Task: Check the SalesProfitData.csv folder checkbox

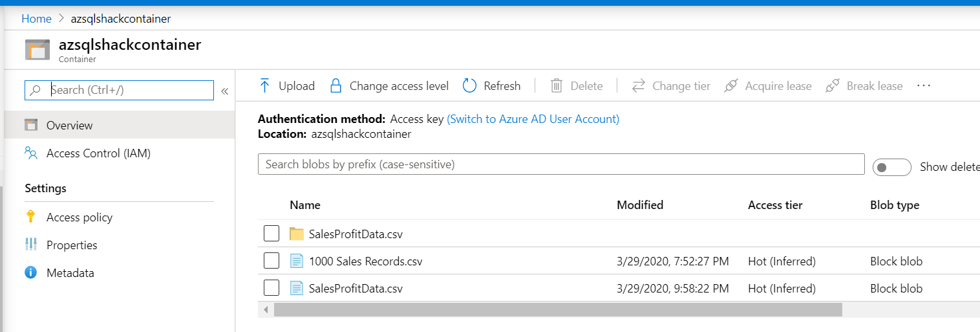Action: (x=272, y=234)
